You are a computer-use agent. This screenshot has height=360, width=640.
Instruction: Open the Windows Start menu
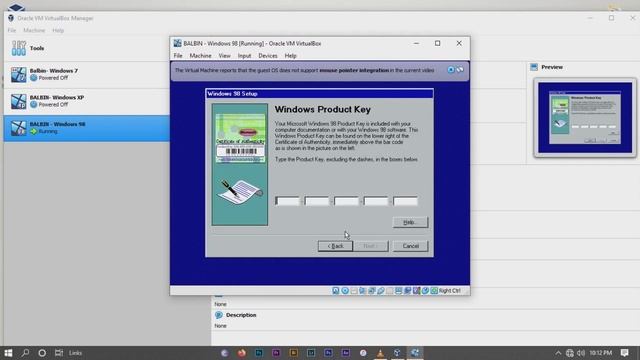pyautogui.click(x=8, y=353)
